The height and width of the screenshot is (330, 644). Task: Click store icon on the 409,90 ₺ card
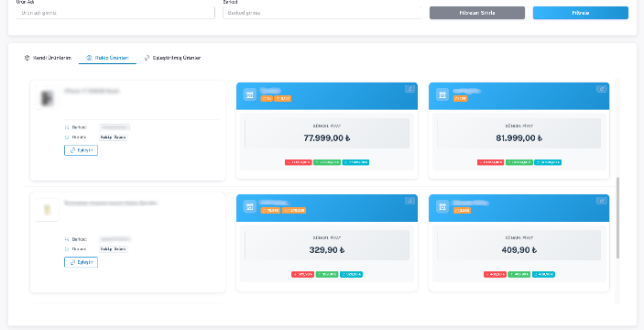click(442, 207)
